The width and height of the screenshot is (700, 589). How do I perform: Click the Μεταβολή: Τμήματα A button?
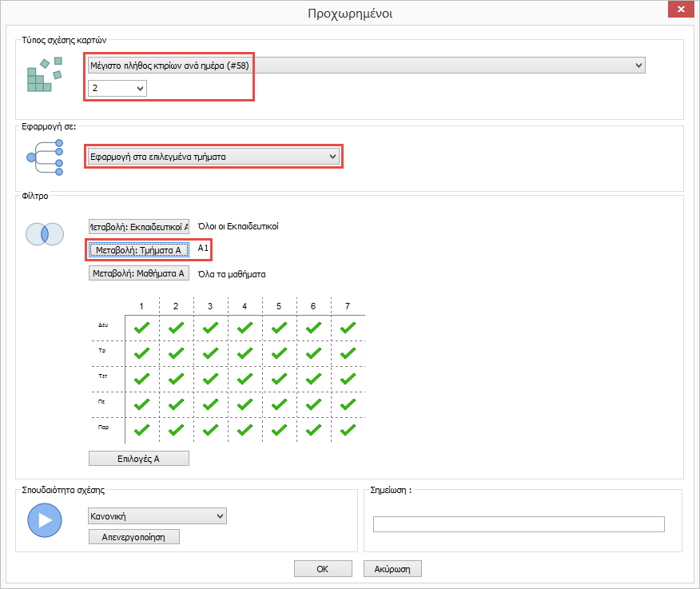point(138,250)
